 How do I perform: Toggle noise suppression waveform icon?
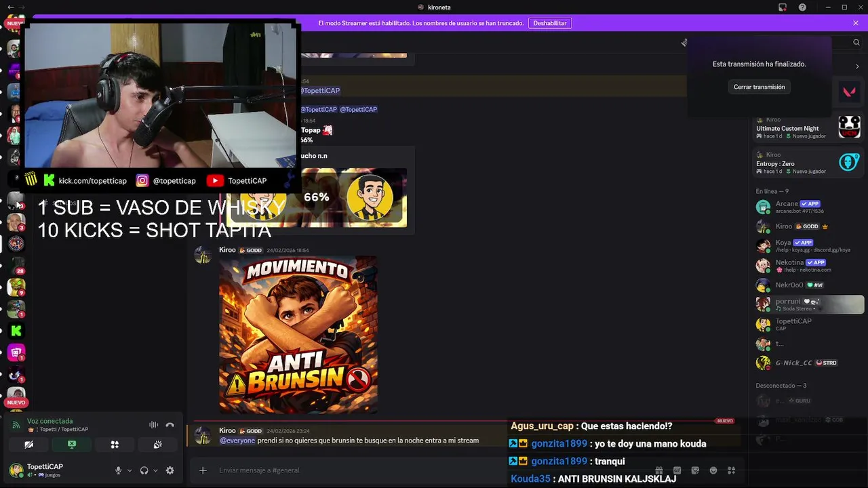pyautogui.click(x=154, y=425)
